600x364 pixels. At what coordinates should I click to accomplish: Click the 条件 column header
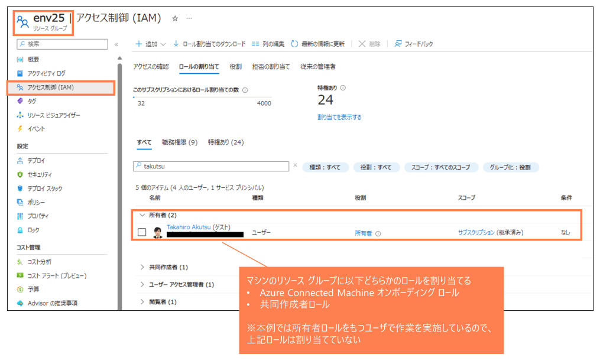coord(566,198)
